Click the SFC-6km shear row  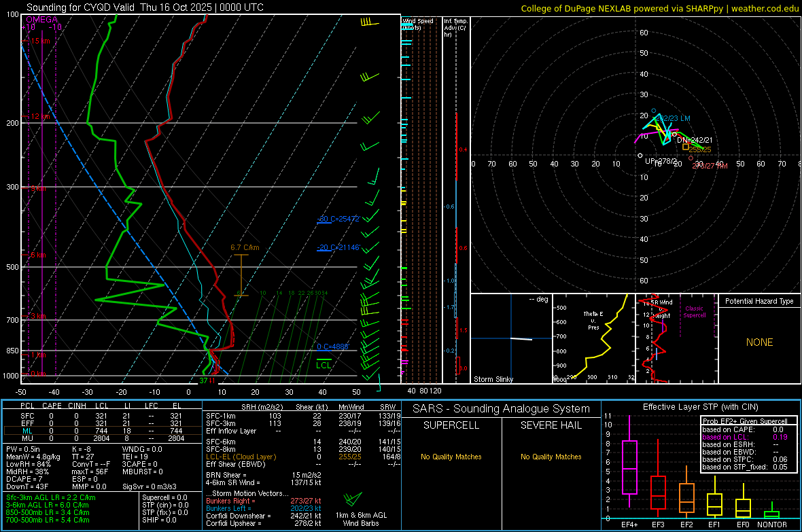[x=303, y=442]
